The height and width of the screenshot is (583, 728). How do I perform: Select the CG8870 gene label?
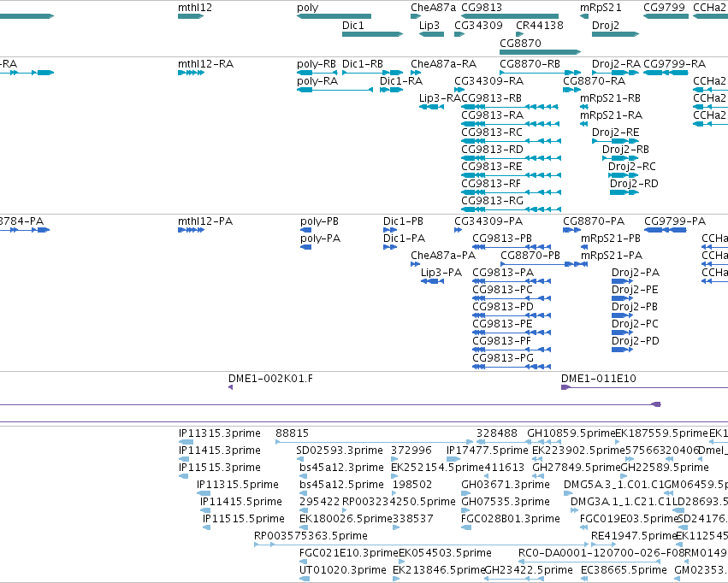click(520, 44)
